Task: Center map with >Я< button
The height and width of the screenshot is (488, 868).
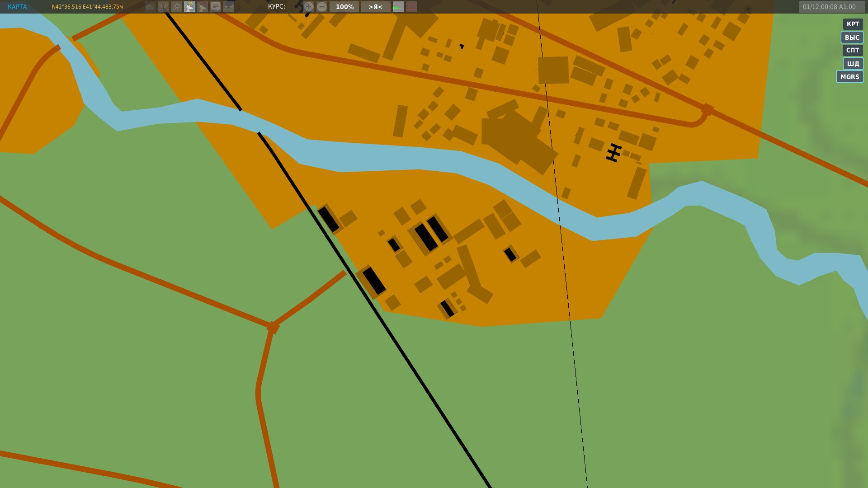Action: (x=375, y=7)
